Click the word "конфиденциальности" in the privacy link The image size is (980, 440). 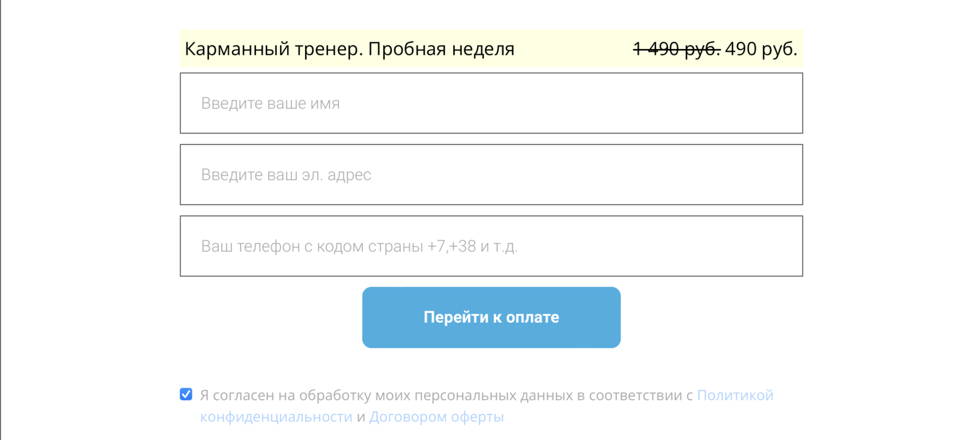coord(276,417)
